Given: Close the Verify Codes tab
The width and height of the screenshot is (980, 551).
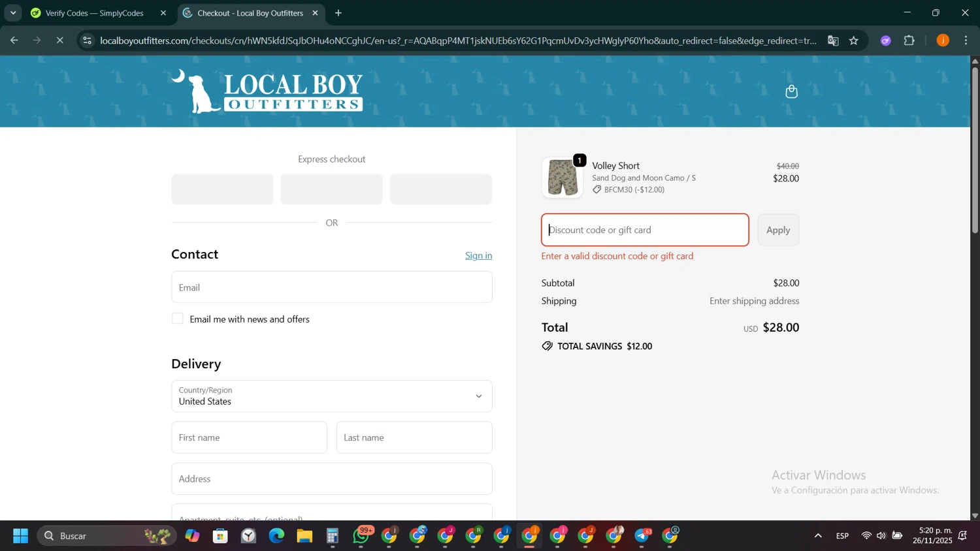Looking at the screenshot, I should (163, 13).
